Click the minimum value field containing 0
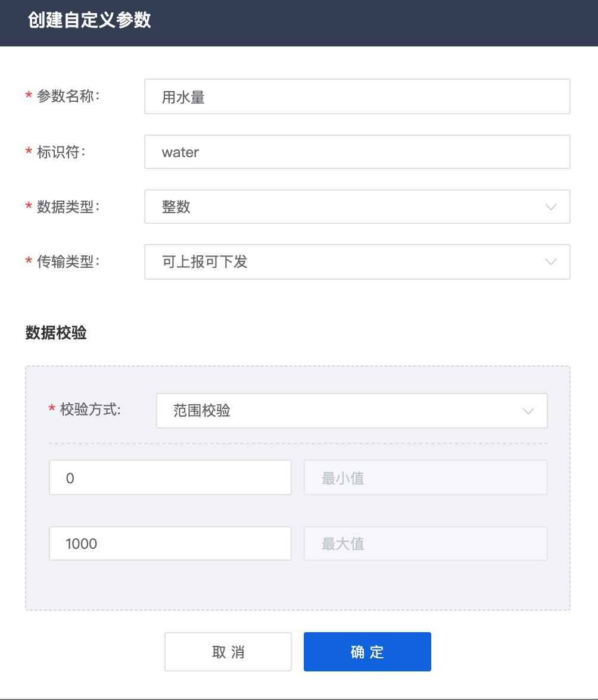This screenshot has height=700, width=598. pyautogui.click(x=170, y=477)
